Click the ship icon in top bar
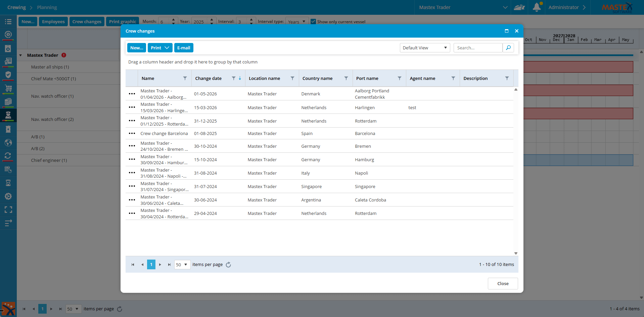This screenshot has width=644, height=317. click(x=519, y=7)
